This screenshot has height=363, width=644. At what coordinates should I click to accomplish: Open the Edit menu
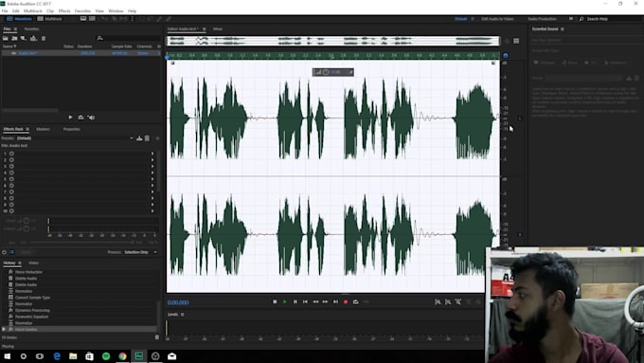(x=15, y=11)
